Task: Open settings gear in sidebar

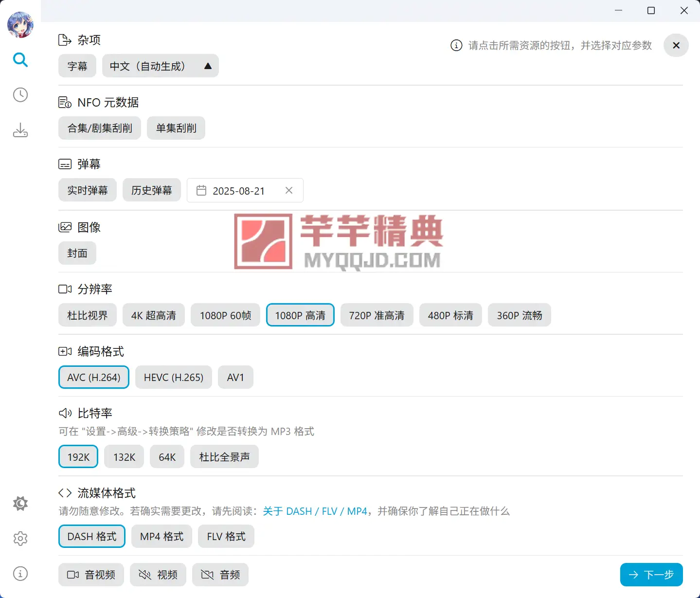Action: point(20,539)
